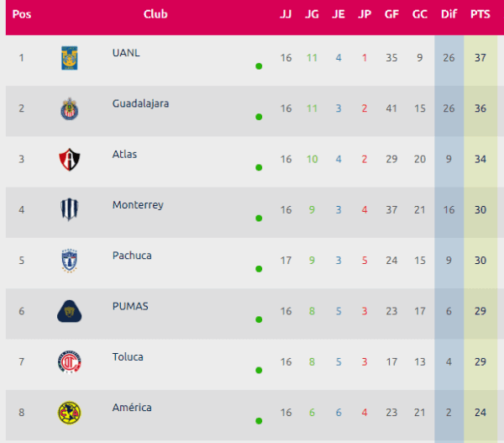Click UANL's 37 points cell

click(480, 58)
